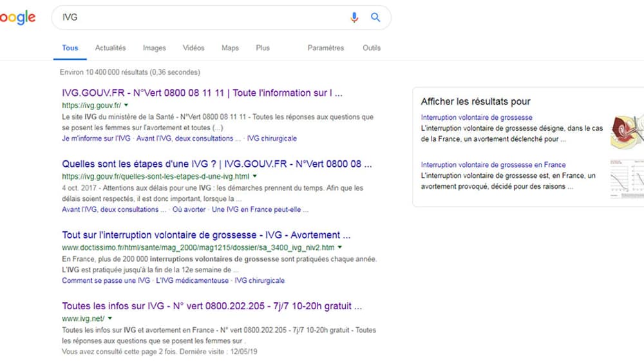The width and height of the screenshot is (644, 362).
Task: Open 'IVG chirurgicale' sitelink under doctissimo result
Action: click(x=260, y=281)
